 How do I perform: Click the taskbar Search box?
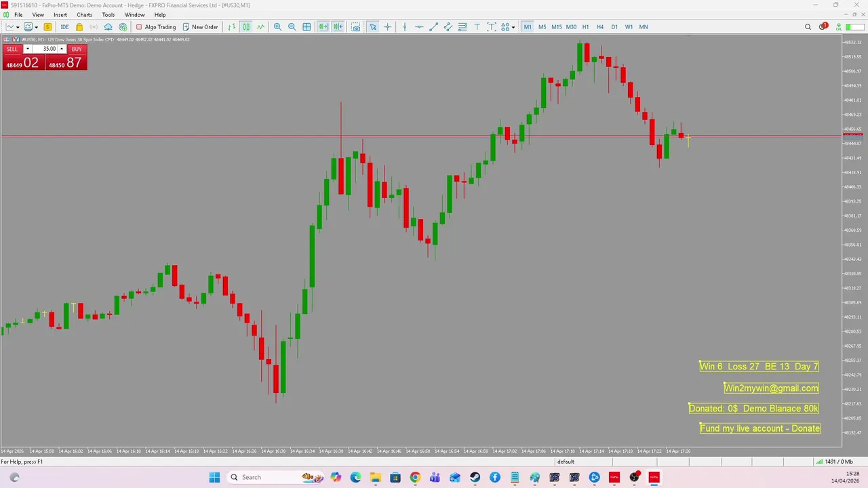(x=275, y=477)
